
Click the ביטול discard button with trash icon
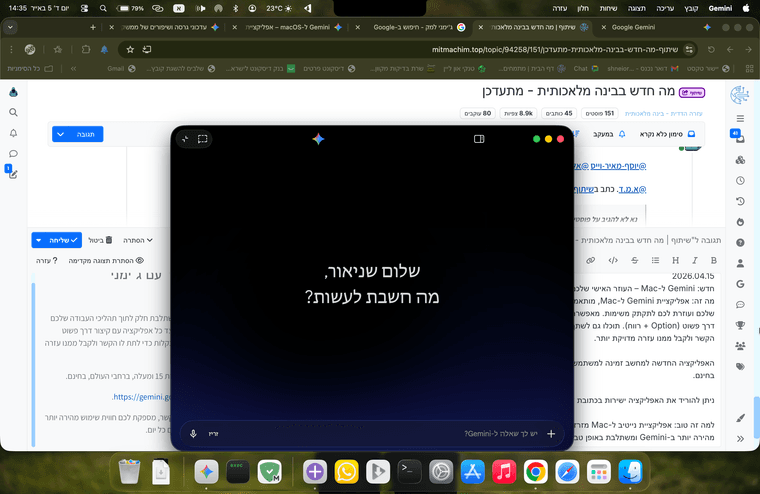tap(101, 240)
